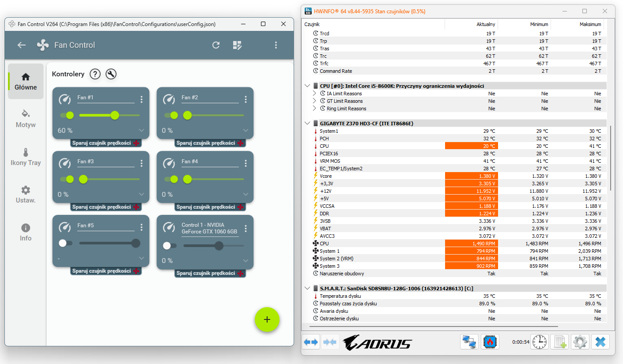
Task: Turn off the Fan #1 control switch
Action: (x=67, y=116)
